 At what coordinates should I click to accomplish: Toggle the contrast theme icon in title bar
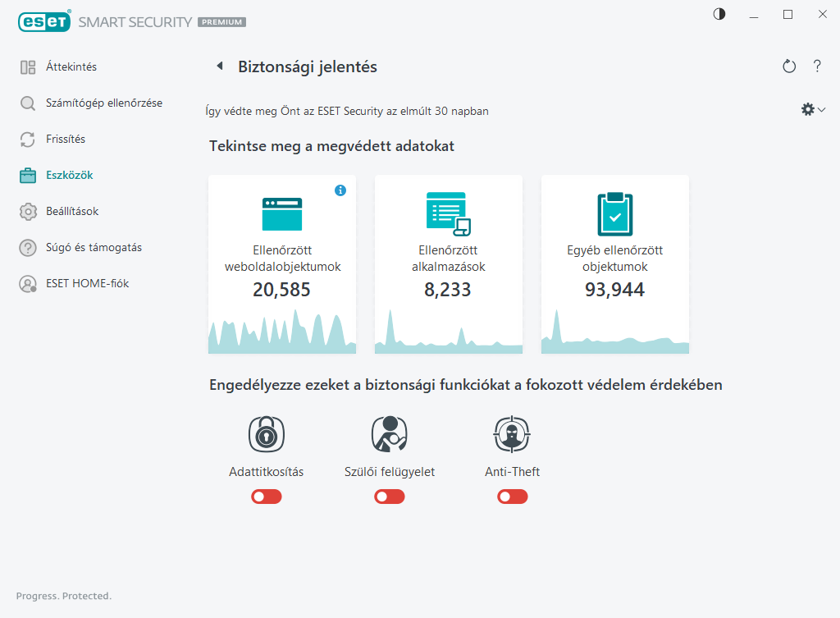coord(719,15)
